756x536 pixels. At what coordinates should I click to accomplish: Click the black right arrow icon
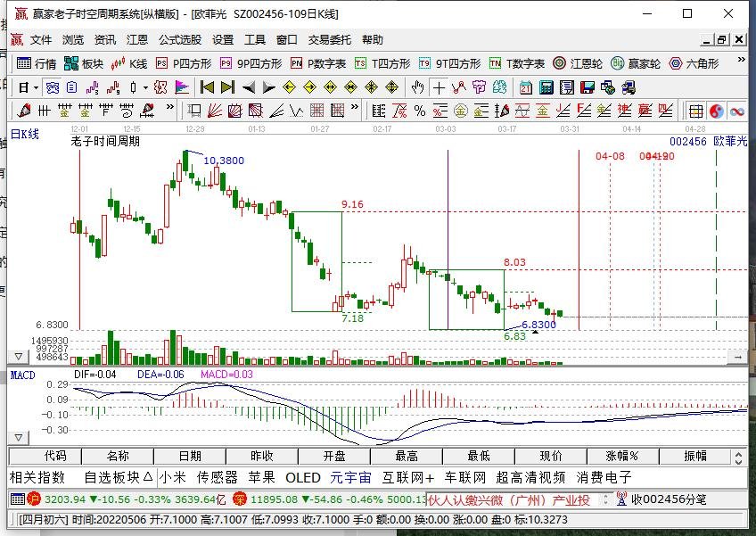[268, 87]
